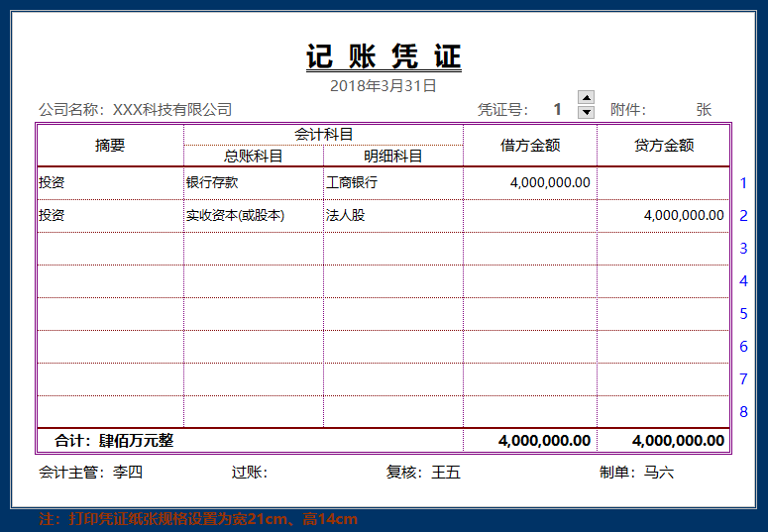Viewport: 768px width, 532px height.
Task: Click 制单：马六 preparer field
Action: (x=636, y=473)
